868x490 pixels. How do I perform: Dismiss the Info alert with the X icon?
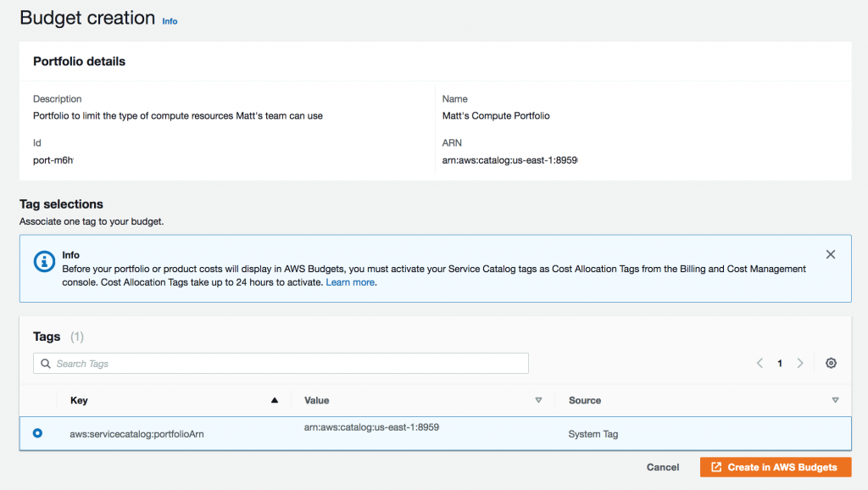pos(831,254)
